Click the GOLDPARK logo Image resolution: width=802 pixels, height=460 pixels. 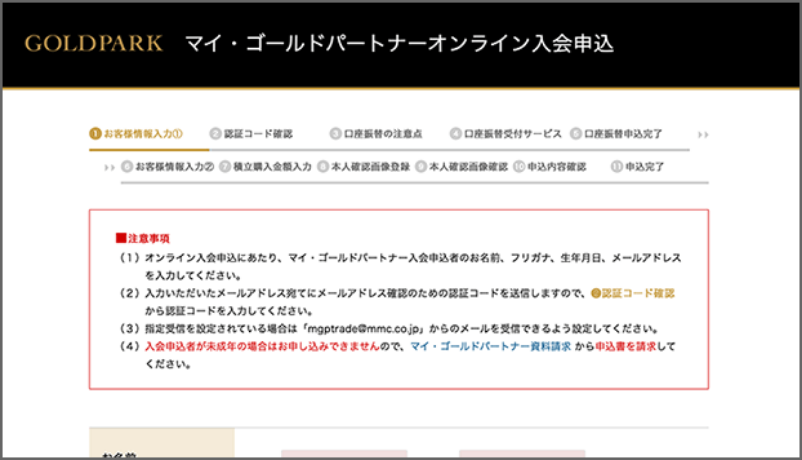[94, 43]
